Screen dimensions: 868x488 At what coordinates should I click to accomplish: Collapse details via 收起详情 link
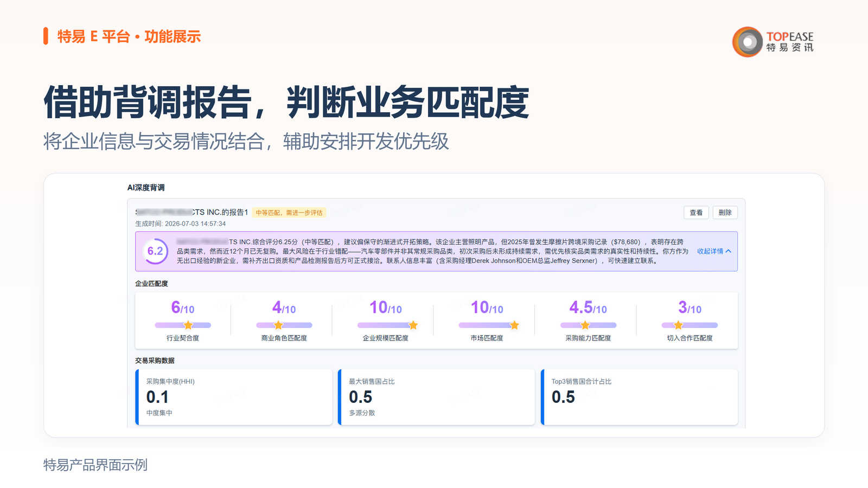tap(714, 251)
